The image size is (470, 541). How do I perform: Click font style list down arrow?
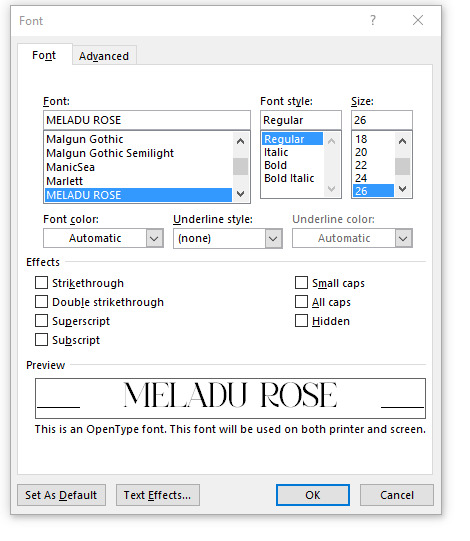click(x=332, y=189)
